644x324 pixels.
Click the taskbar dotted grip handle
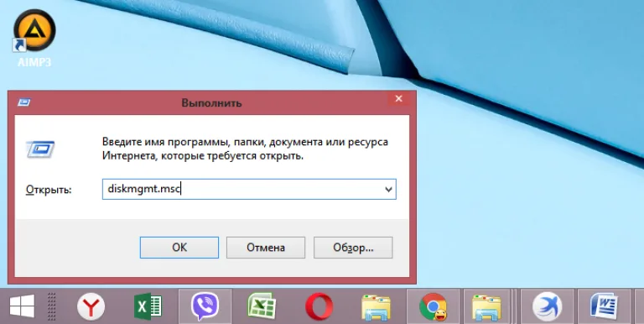point(52,306)
